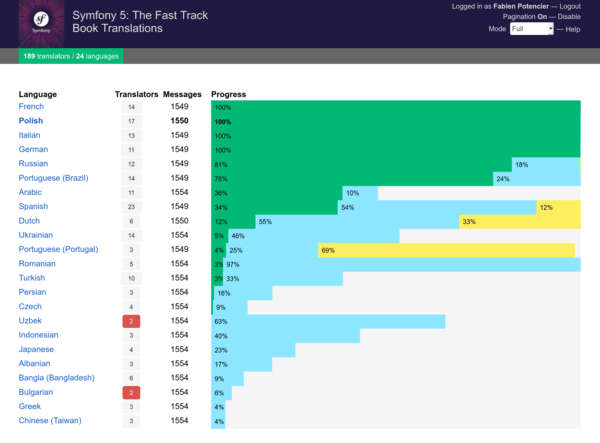
Task: Open the Chinese (Taiwan) translation
Action: point(50,420)
